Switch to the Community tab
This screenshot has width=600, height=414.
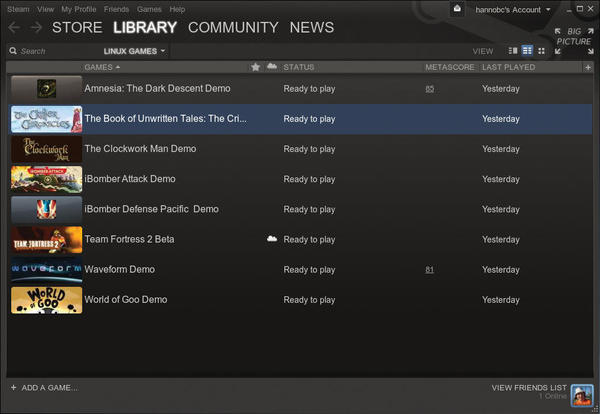(233, 27)
